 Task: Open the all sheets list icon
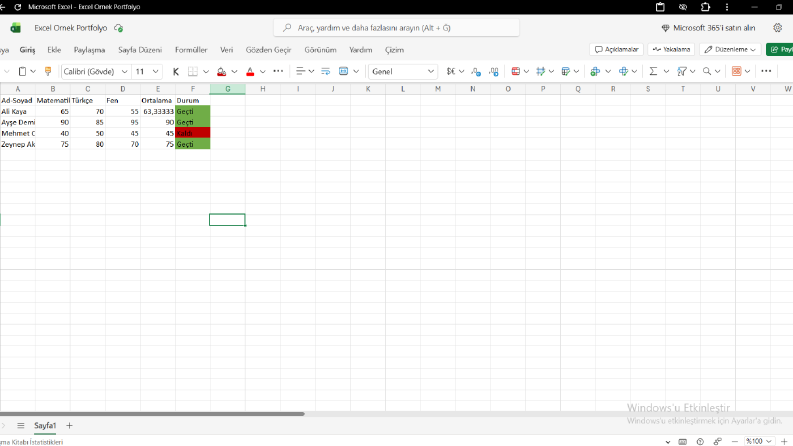21,426
